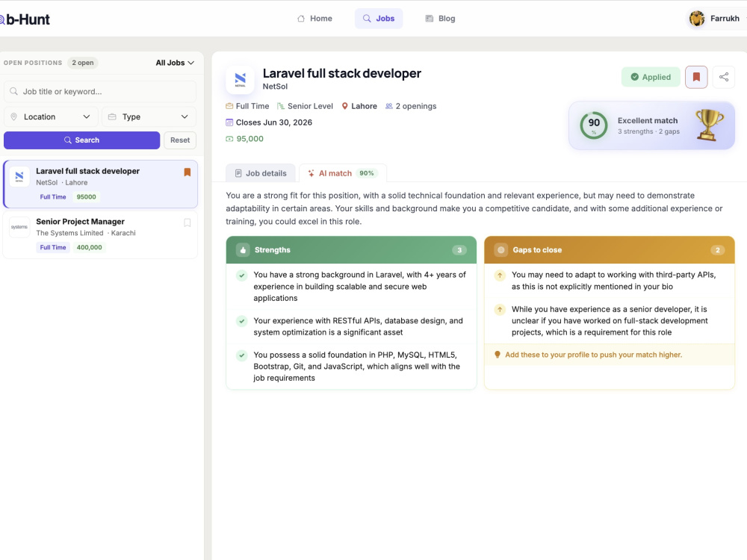
Task: Click the Reset button
Action: pyautogui.click(x=180, y=140)
